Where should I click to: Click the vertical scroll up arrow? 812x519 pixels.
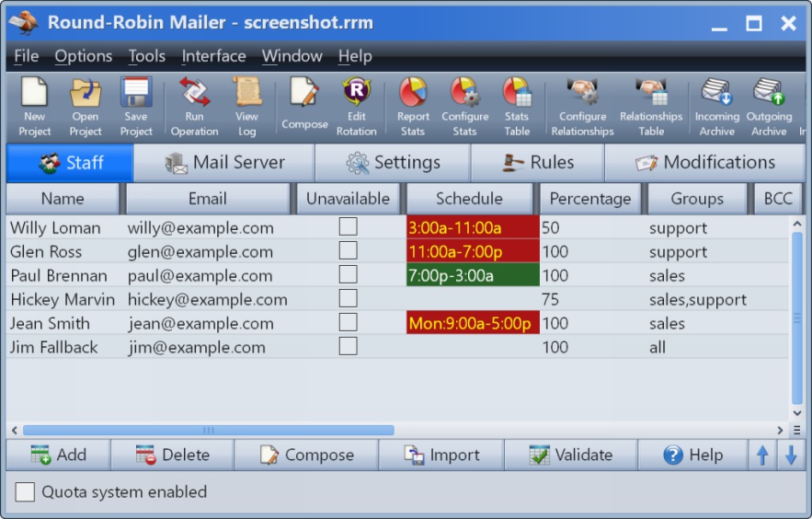click(797, 224)
